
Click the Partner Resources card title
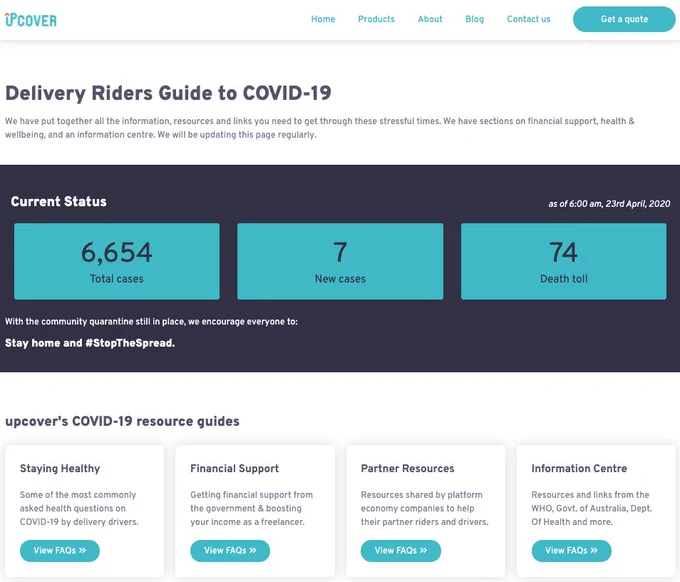point(407,468)
